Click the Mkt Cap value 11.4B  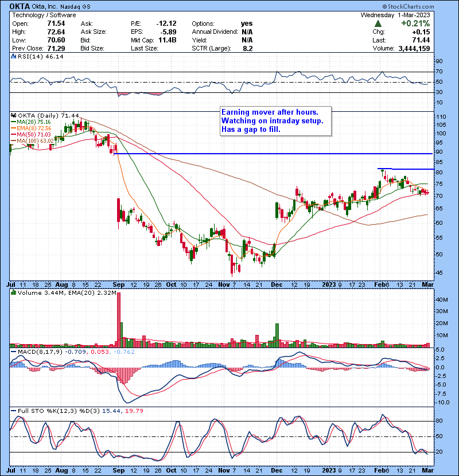[x=168, y=40]
